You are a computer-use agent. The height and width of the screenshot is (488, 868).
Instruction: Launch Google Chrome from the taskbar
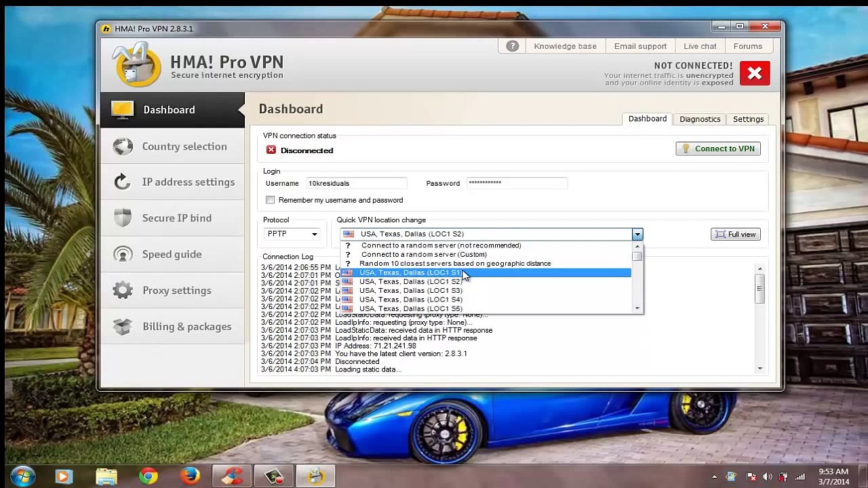pos(149,476)
